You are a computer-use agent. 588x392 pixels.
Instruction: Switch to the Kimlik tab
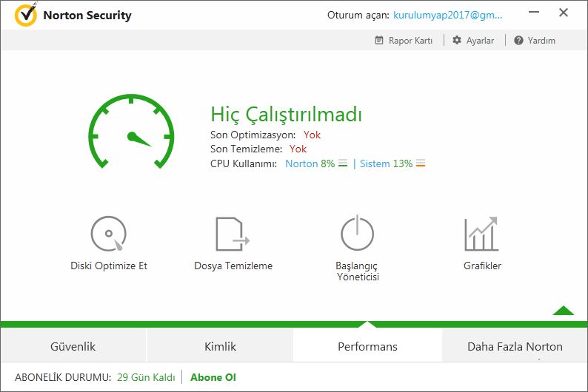tap(220, 346)
